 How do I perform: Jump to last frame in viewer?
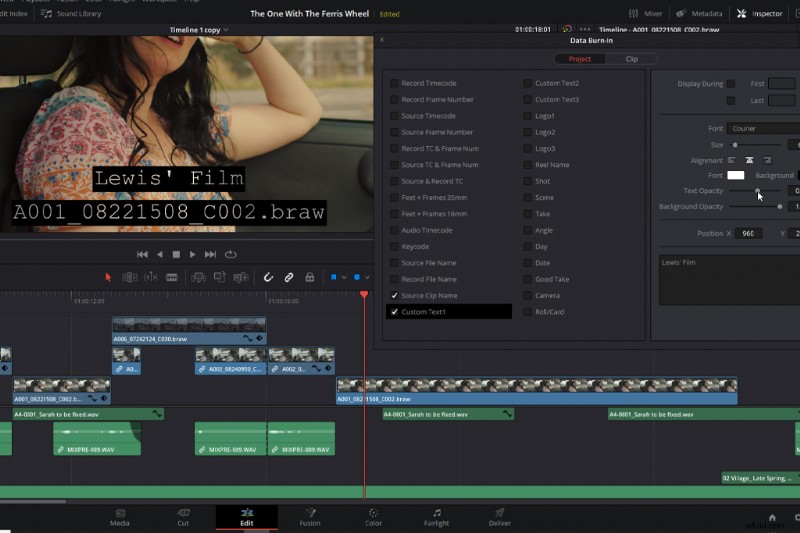tap(210, 254)
